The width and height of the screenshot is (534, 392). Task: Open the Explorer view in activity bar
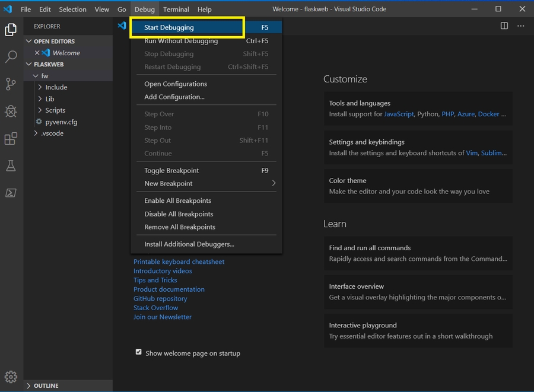pyautogui.click(x=11, y=30)
